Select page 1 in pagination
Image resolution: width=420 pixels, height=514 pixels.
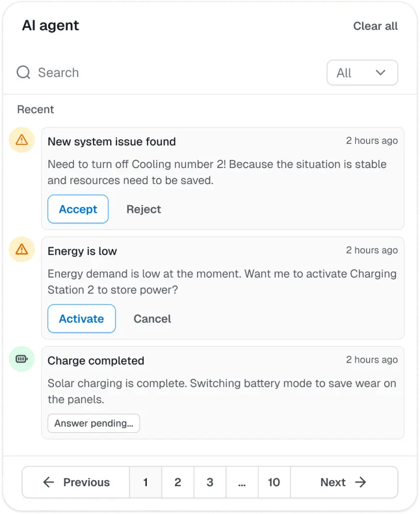coord(146,482)
